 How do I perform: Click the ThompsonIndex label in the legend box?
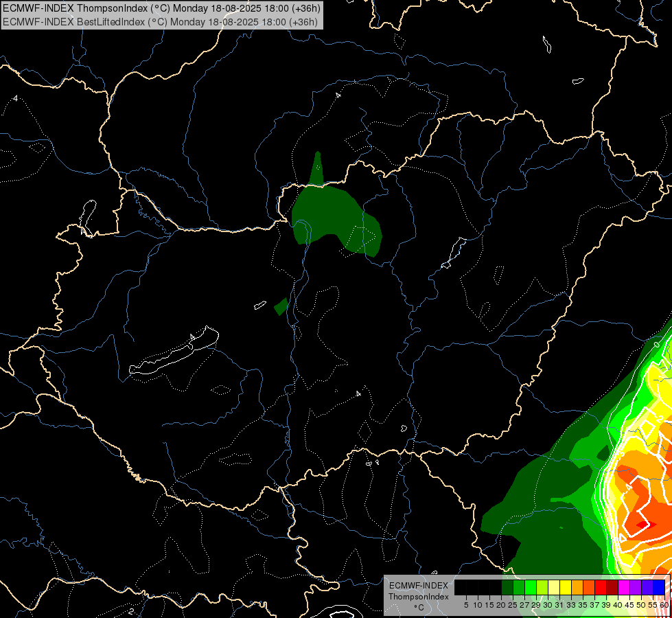pos(419,597)
